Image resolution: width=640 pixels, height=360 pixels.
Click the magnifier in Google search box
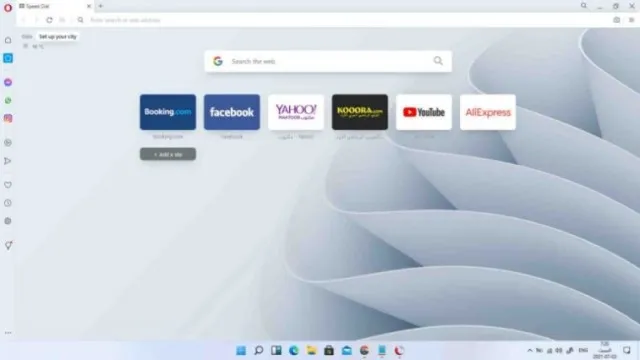point(438,61)
